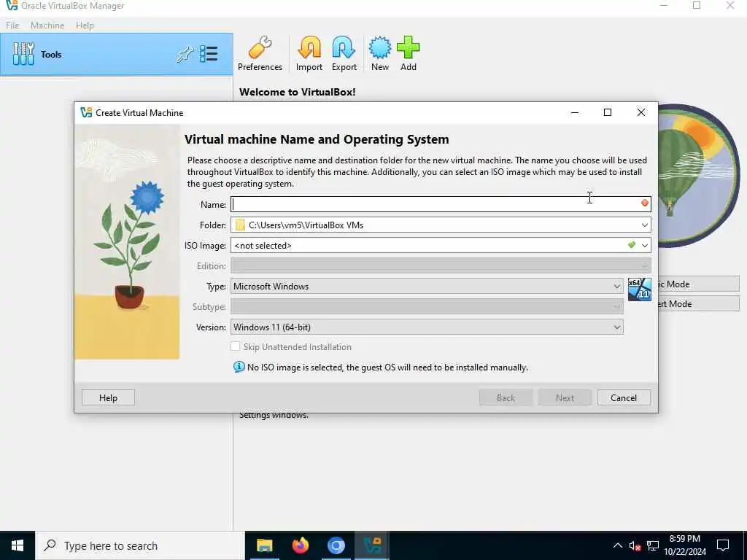The image size is (747, 560).
Task: Click the green Add machine icon
Action: click(409, 54)
